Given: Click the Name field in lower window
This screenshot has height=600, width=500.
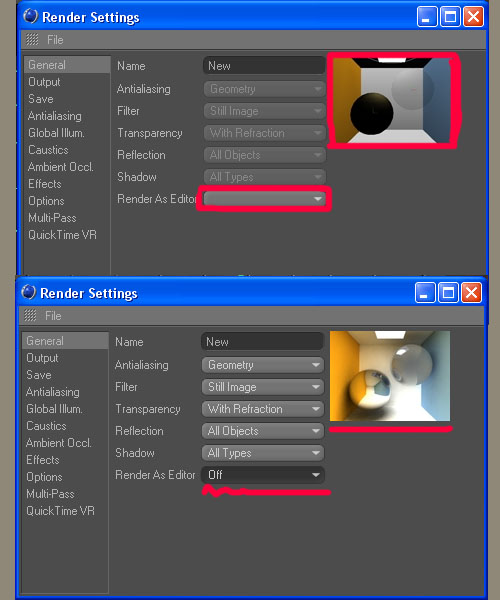Looking at the screenshot, I should click(x=262, y=342).
